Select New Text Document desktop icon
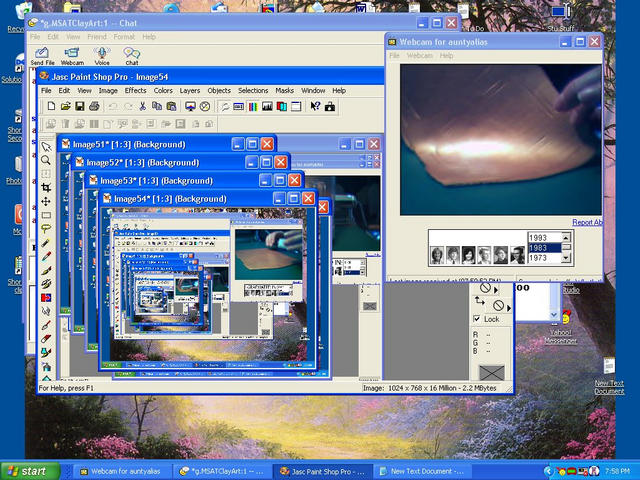The image size is (640, 480). [609, 376]
